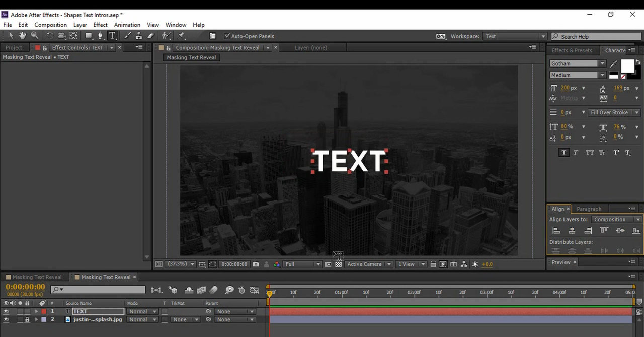Open TEXT layer blending Mode dropdown
This screenshot has width=644, height=337.
pyautogui.click(x=142, y=311)
